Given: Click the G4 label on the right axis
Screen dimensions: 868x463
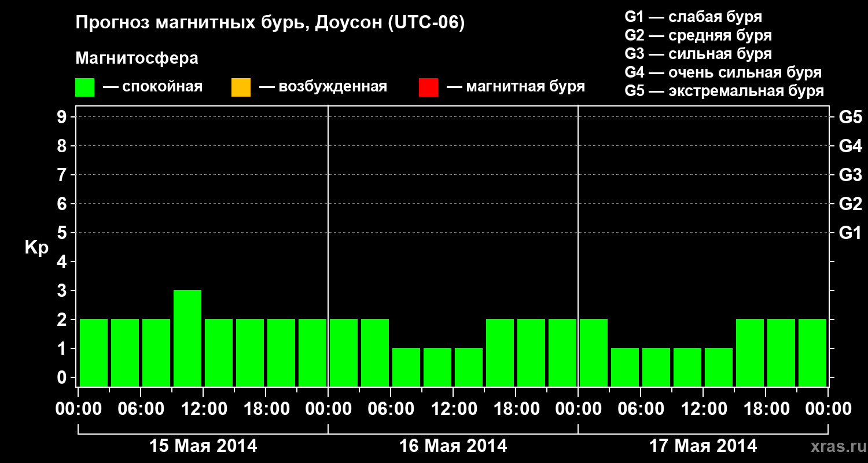Looking at the screenshot, I should tap(851, 146).
